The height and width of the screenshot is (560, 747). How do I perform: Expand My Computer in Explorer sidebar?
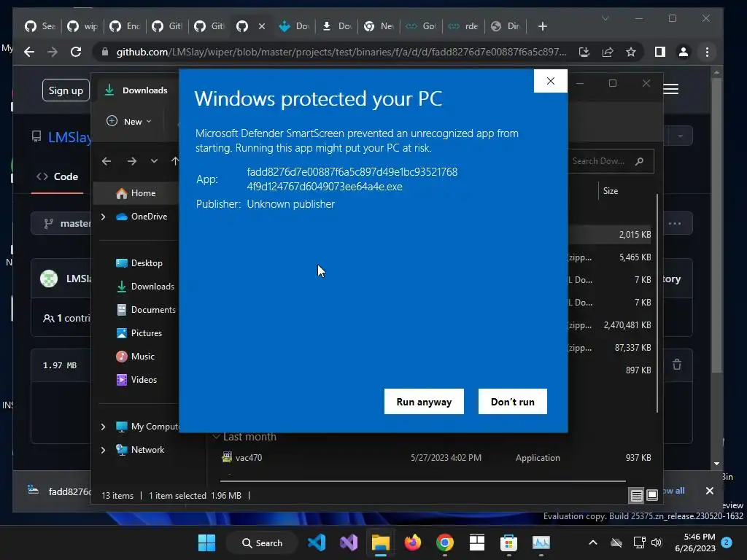click(x=103, y=427)
